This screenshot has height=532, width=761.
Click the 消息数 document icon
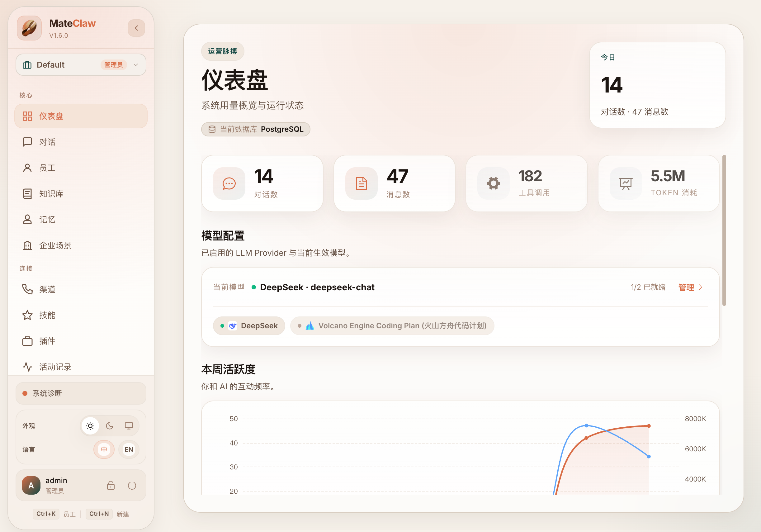[x=361, y=183]
